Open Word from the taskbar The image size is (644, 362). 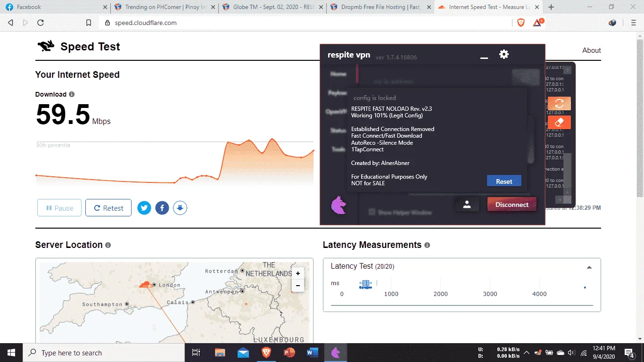pos(313,353)
